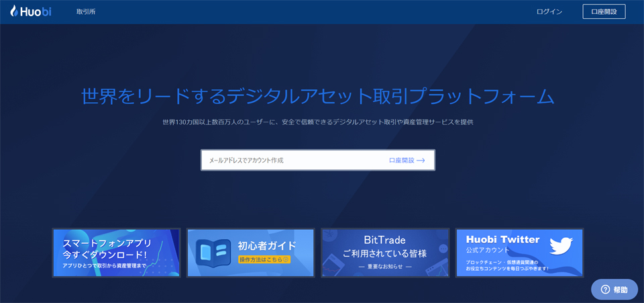Click the Huobi flame logo icon

click(13, 11)
